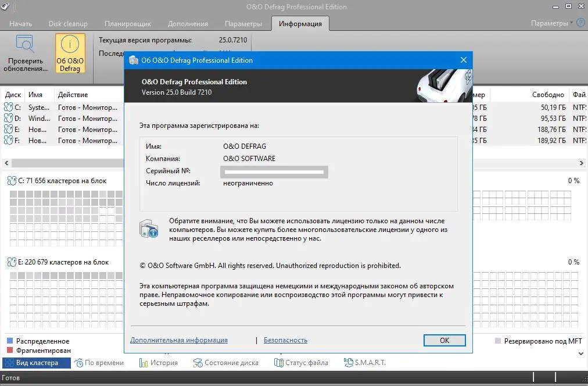
Task: Click free space value 50,19 ГБ
Action: (553, 108)
